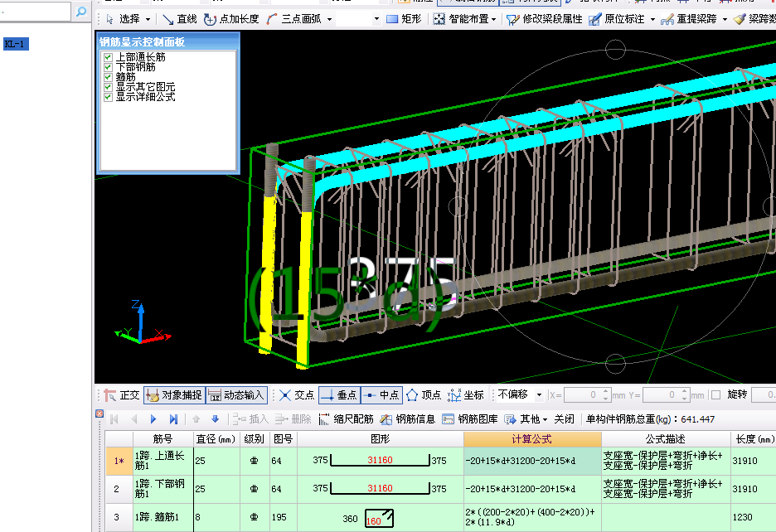
Task: Open 钢筋图库 rebar library
Action: (x=469, y=419)
